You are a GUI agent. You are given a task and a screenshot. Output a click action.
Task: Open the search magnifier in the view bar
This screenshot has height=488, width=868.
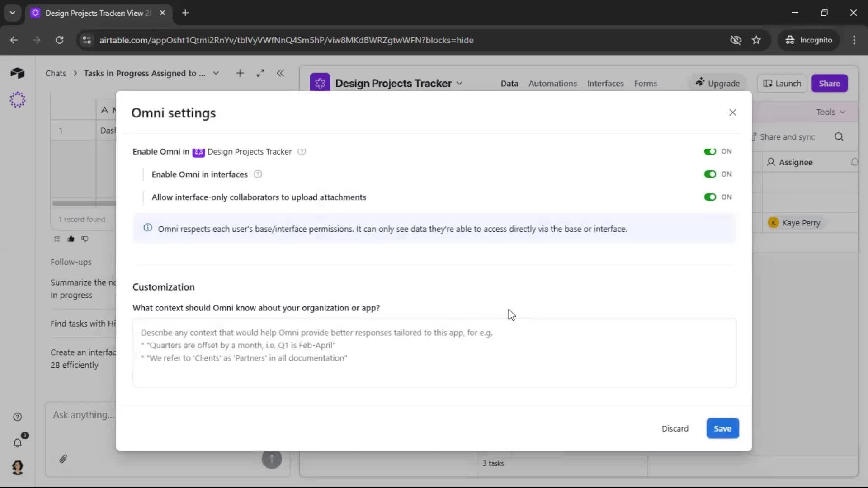(839, 137)
